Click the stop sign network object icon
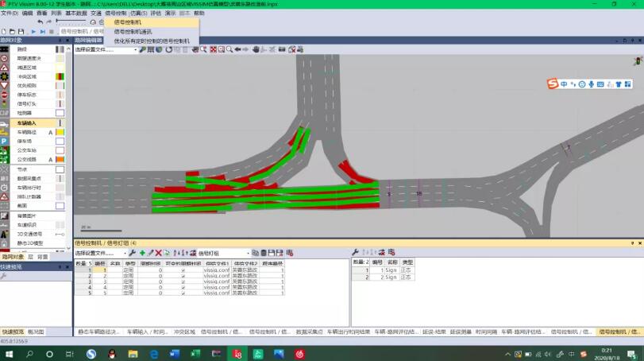Screen dimensions: 644x361 [x=4, y=95]
